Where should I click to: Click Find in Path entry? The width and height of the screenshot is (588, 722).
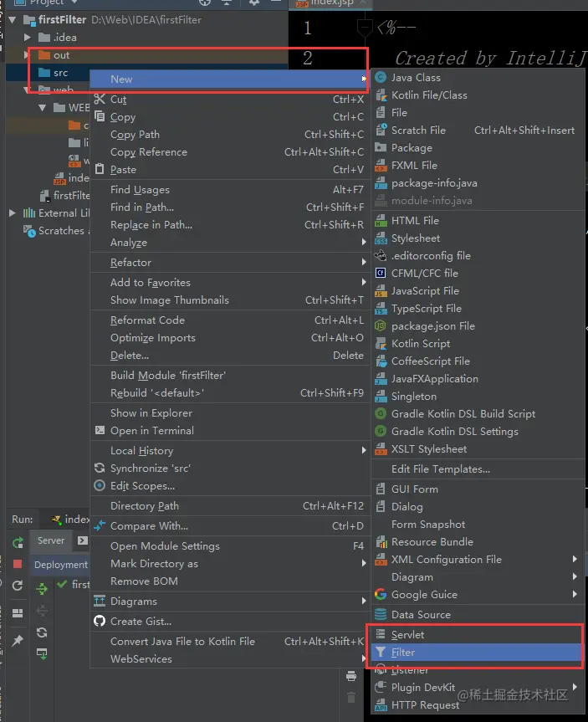pyautogui.click(x=230, y=207)
